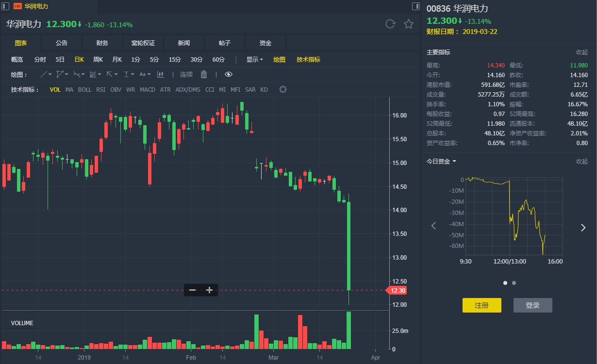597x364 pixels.
Task: Switch to the 财务 tab
Action: [x=102, y=43]
